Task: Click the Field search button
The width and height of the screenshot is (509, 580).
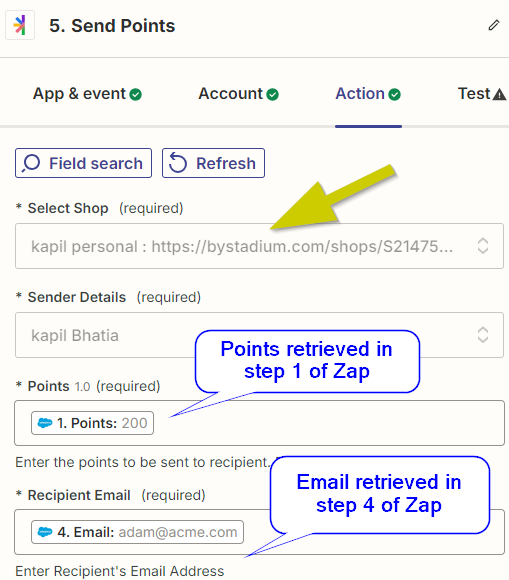Action: pos(84,163)
